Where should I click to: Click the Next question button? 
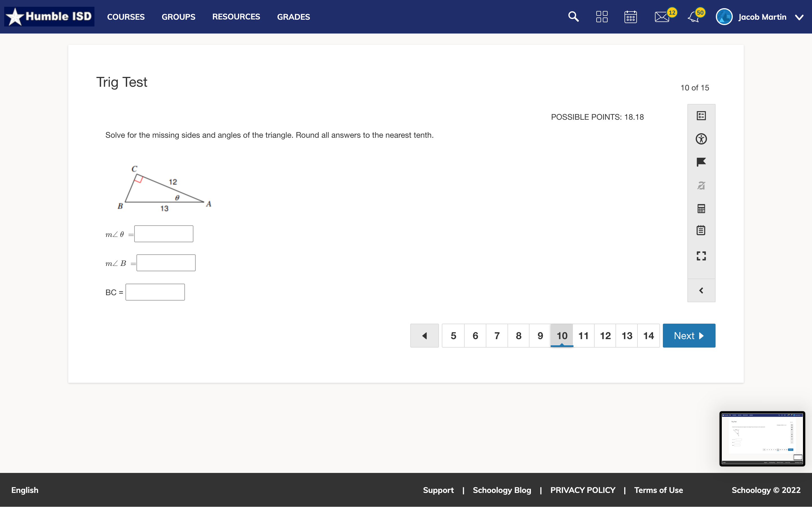689,335
